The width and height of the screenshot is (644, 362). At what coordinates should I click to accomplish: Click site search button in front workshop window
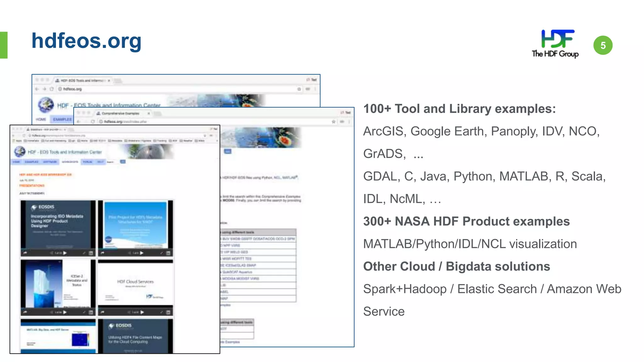point(123,162)
